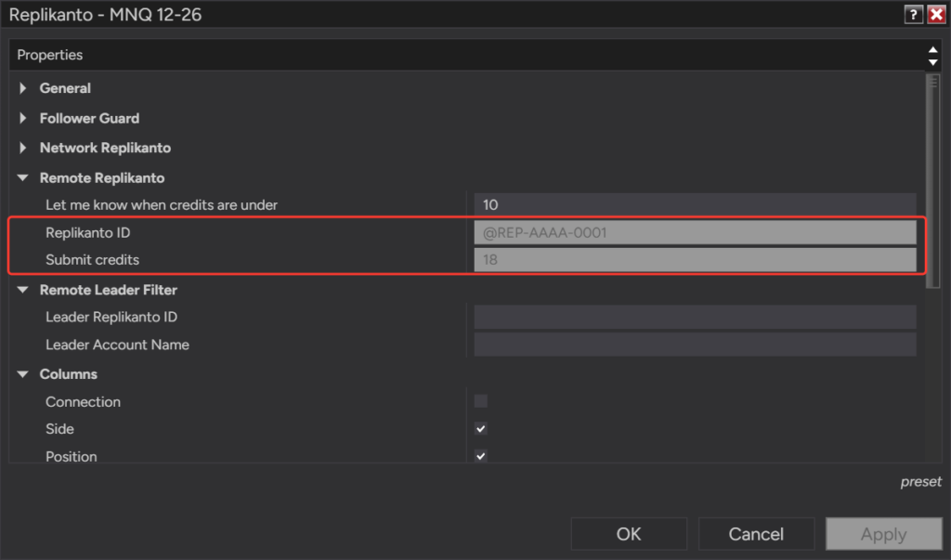951x560 pixels.
Task: Confirm with the OK button
Action: pyautogui.click(x=629, y=534)
